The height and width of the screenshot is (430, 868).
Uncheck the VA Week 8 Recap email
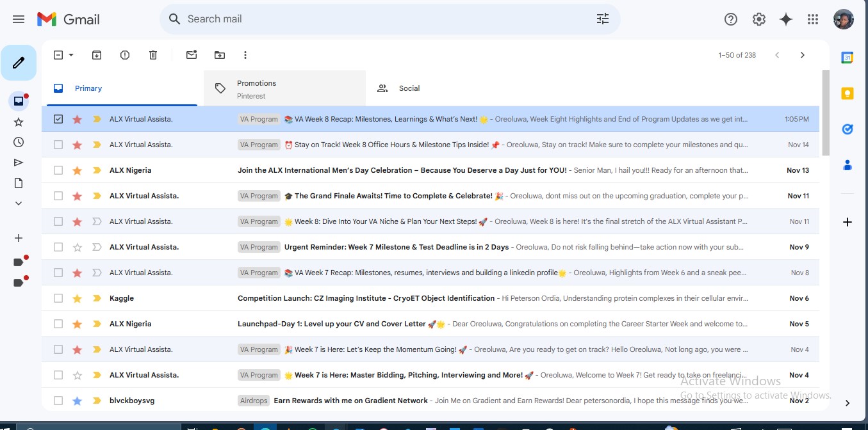(58, 119)
